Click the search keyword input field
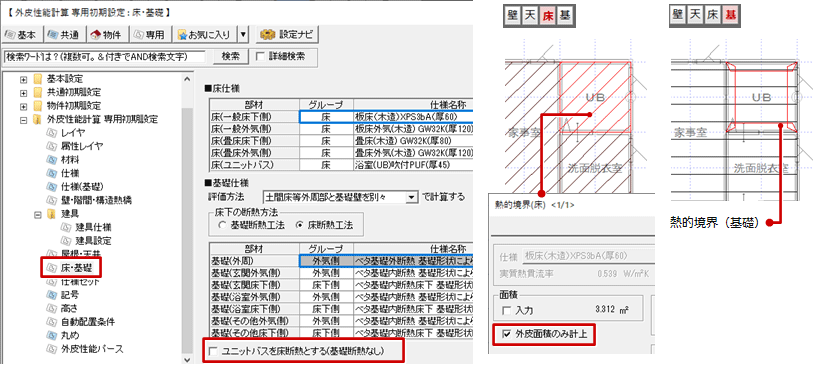Image resolution: width=813 pixels, height=365 pixels. 105,56
